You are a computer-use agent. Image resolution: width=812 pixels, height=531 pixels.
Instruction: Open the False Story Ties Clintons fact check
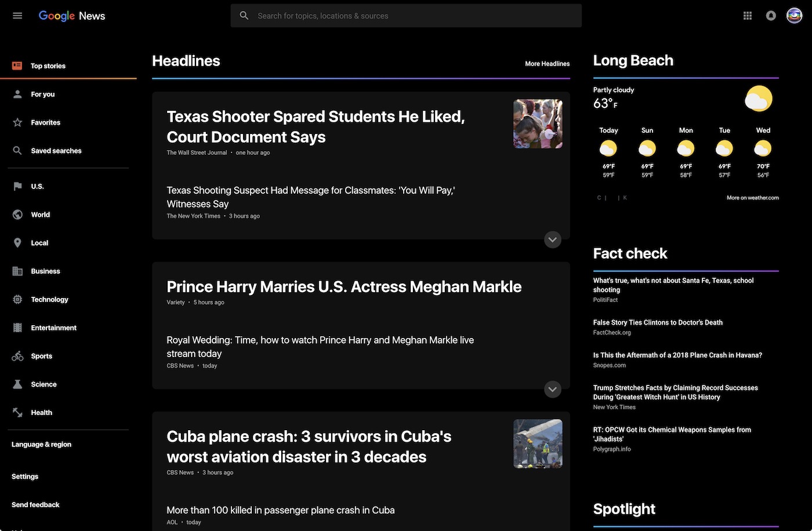coord(658,322)
